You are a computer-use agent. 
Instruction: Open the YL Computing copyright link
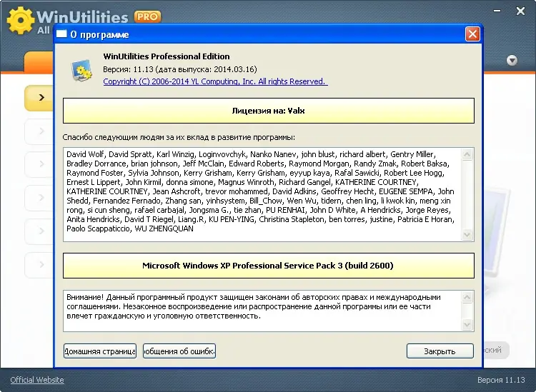point(215,81)
